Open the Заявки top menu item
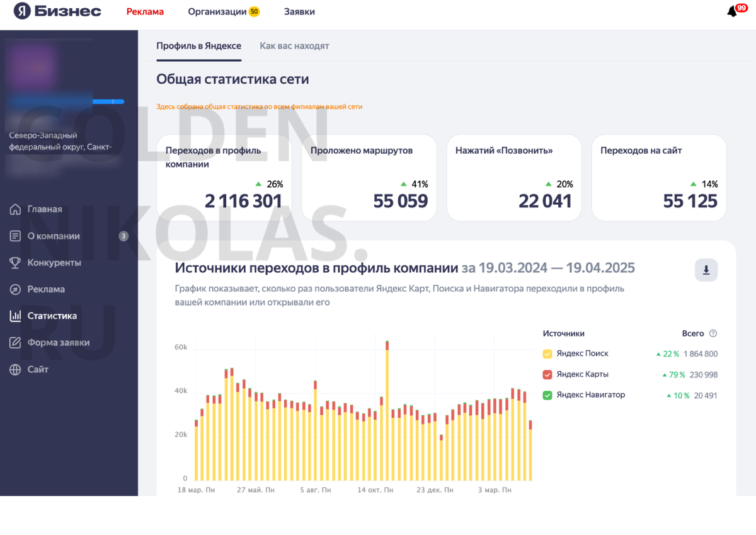Screen dimensions: 756x535 tap(299, 11)
